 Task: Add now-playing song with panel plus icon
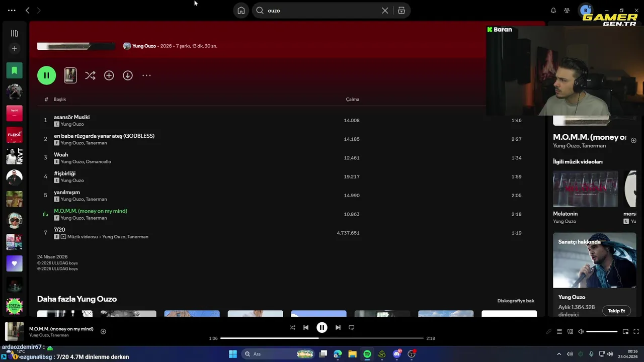point(633,140)
